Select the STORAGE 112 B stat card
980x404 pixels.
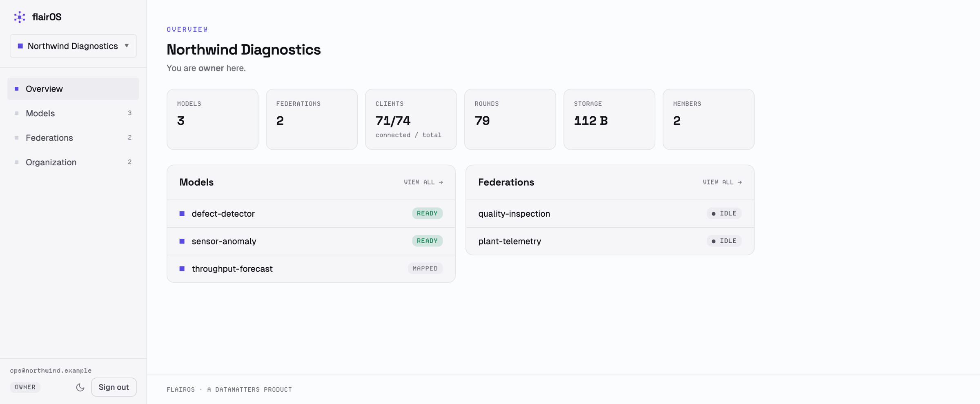coord(609,120)
